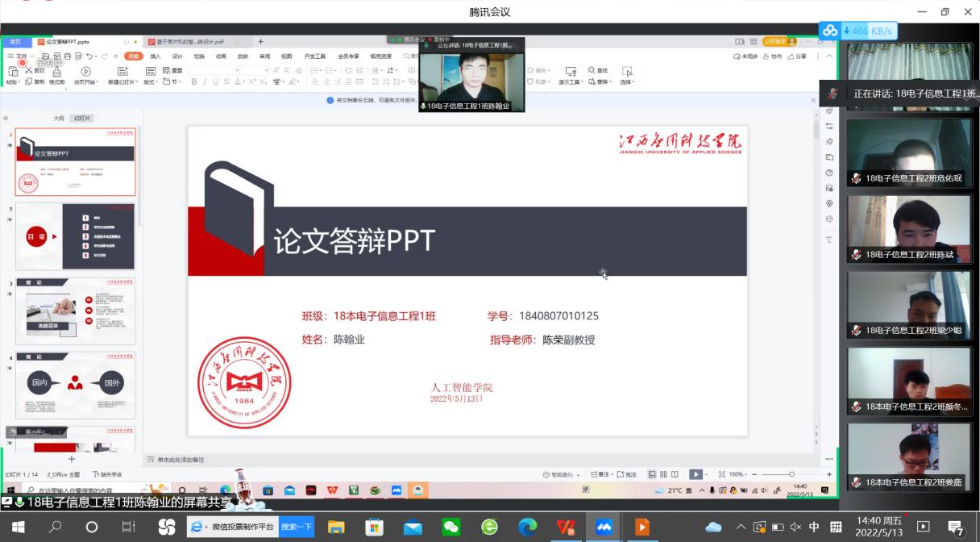The image size is (980, 542).
Task: Click the Tencent Meeting taskbar icon
Action: tap(604, 527)
